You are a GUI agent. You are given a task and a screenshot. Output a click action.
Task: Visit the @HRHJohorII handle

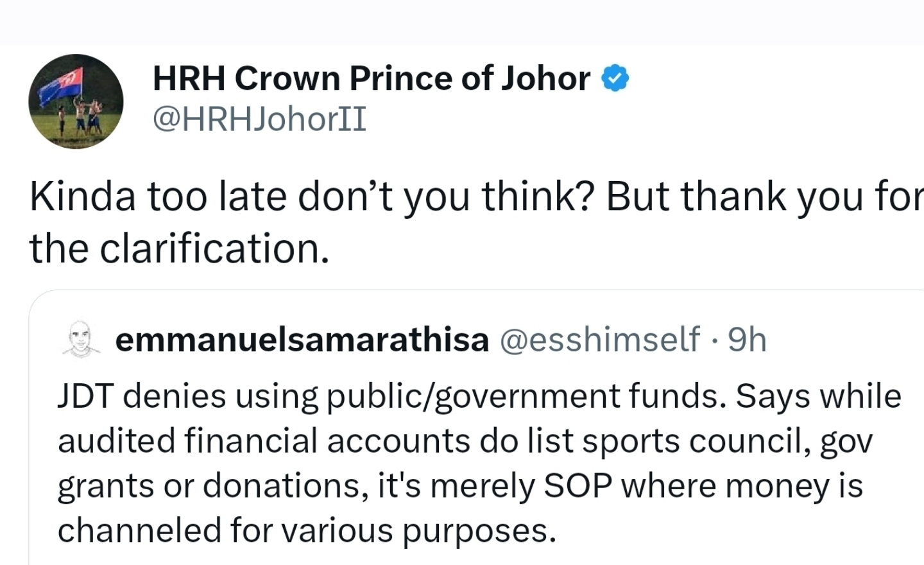pos(259,119)
